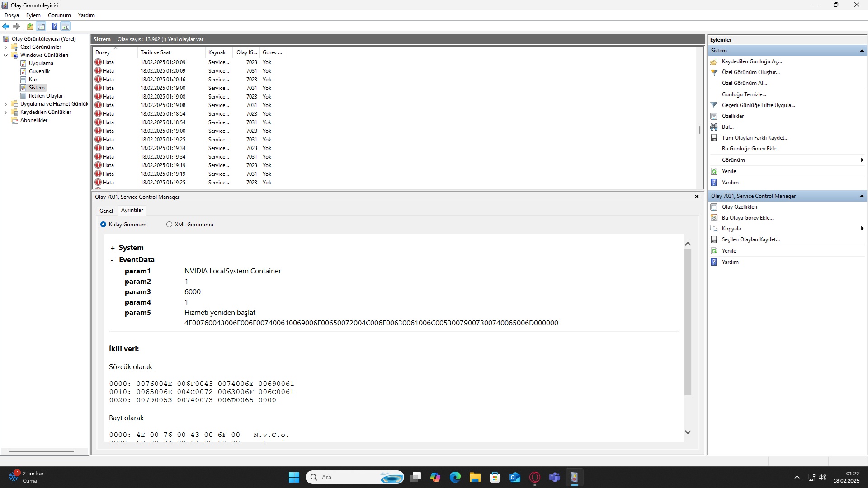Expand the System node
The height and width of the screenshot is (488, 868).
click(x=113, y=248)
